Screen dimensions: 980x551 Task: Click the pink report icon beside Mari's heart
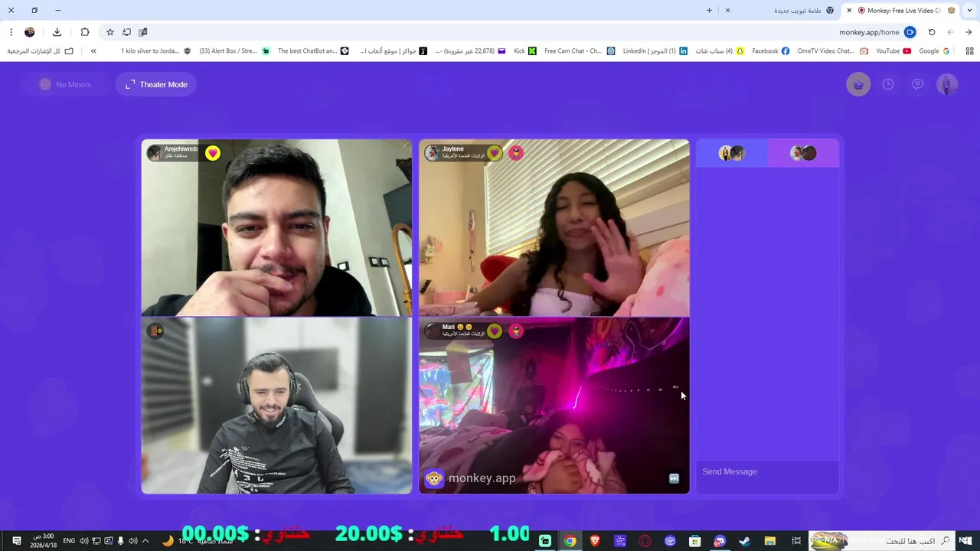[x=516, y=331]
